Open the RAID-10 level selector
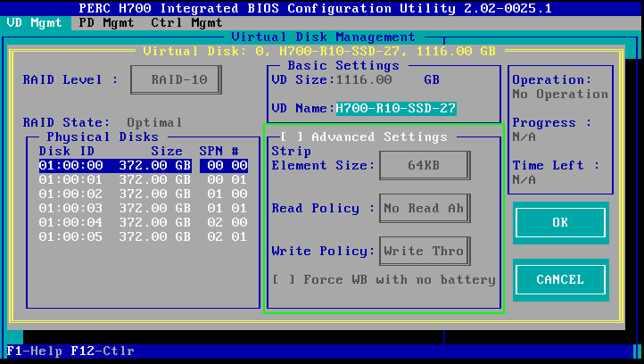The image size is (644, 364). 177,79
